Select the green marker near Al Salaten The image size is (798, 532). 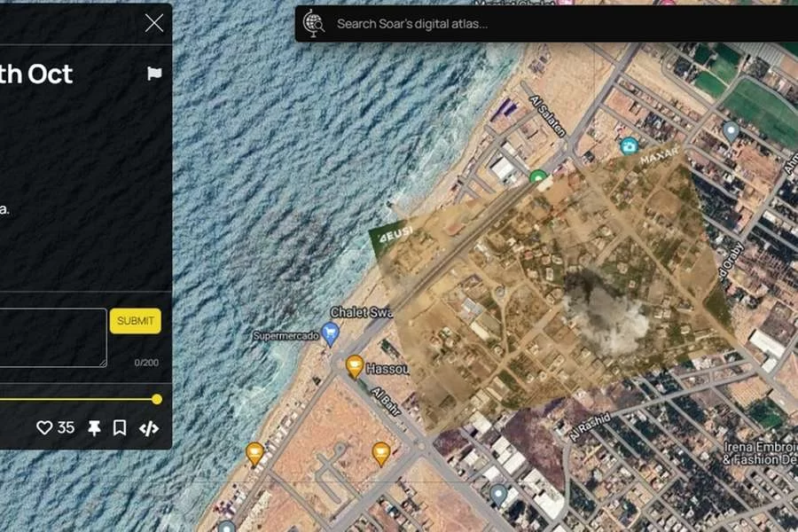538,178
